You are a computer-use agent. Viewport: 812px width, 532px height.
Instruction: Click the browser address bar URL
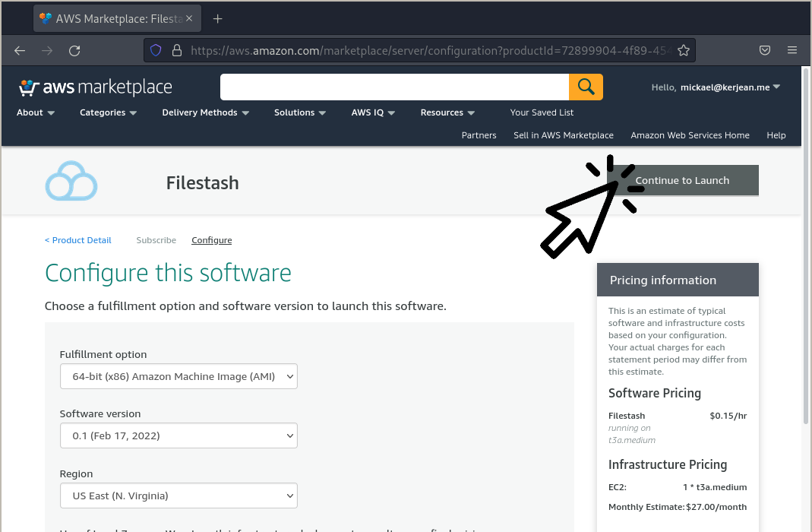431,50
